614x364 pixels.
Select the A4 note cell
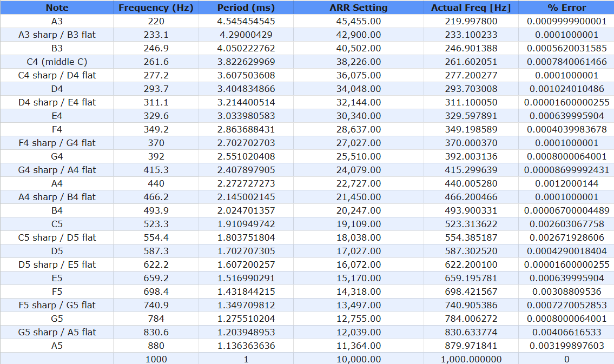57,183
